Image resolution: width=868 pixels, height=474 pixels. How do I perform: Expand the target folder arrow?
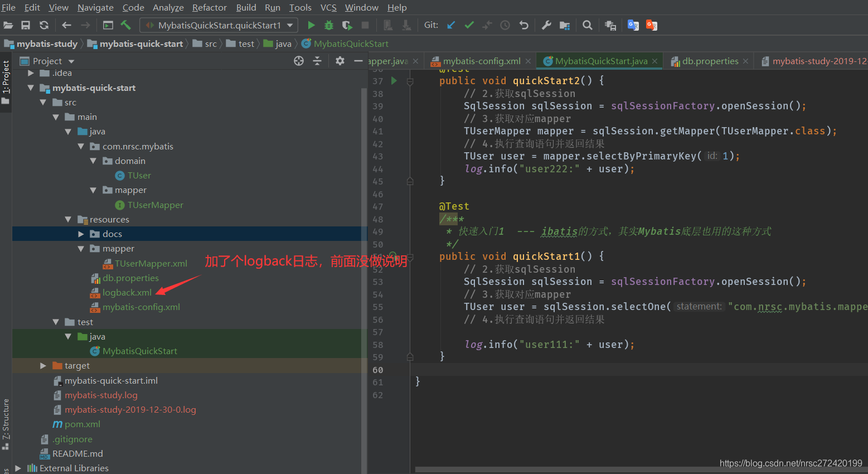coord(43,365)
